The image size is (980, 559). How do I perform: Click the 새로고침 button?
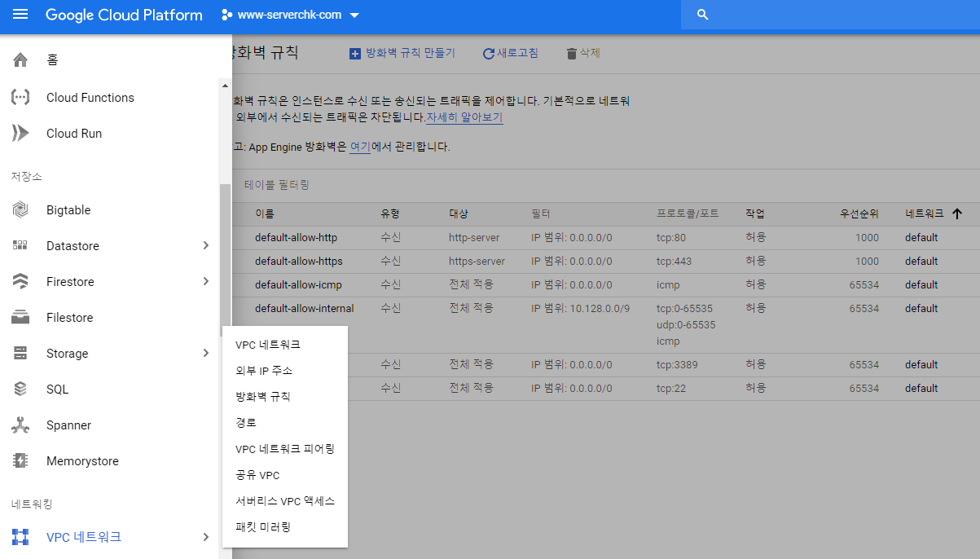click(511, 54)
